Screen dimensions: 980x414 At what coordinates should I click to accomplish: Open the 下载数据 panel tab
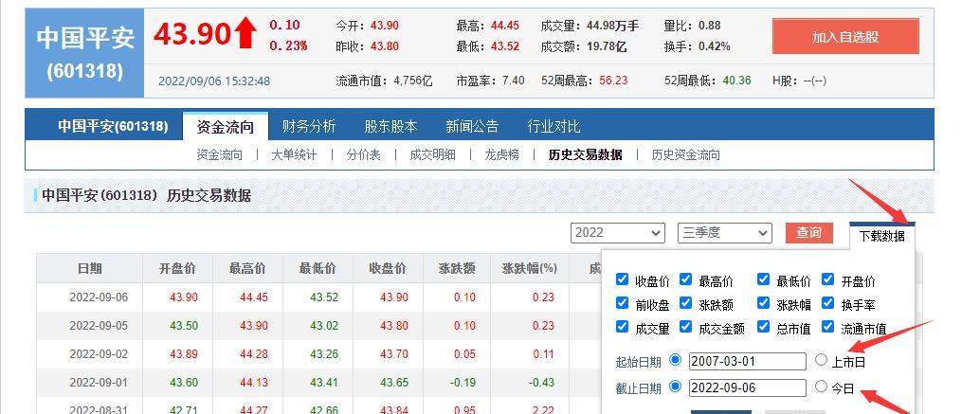coord(881,235)
